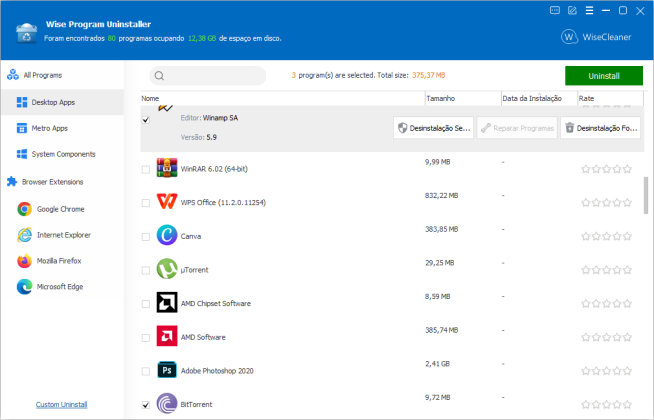
Task: Click the Internet Explorer icon in sidebar
Action: pyautogui.click(x=25, y=235)
